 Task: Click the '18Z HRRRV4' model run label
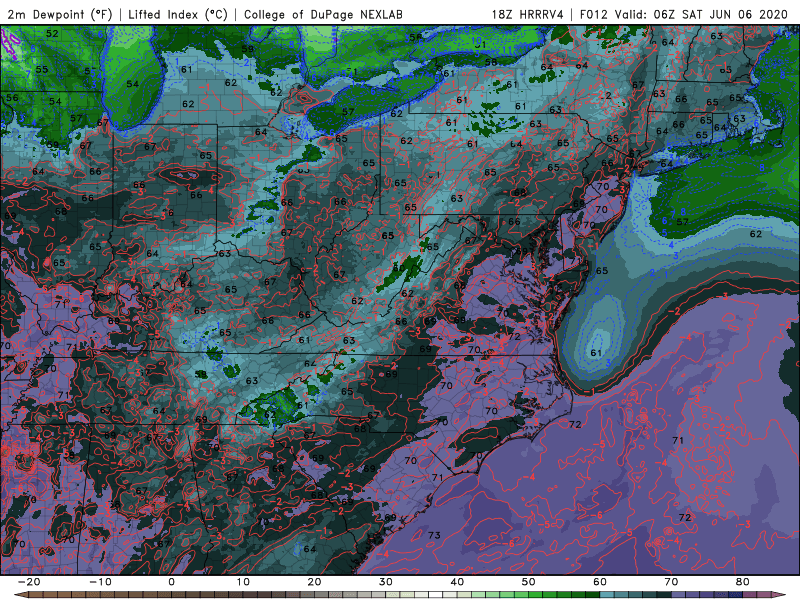528,14
